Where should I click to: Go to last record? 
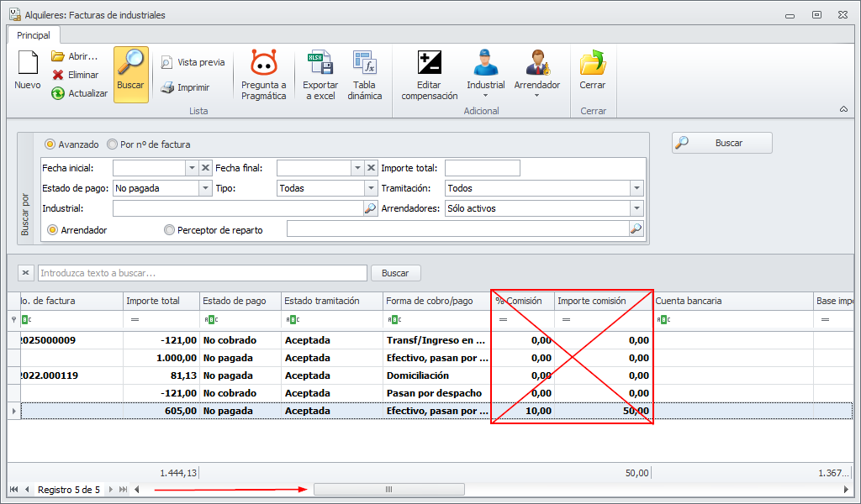coord(123,489)
